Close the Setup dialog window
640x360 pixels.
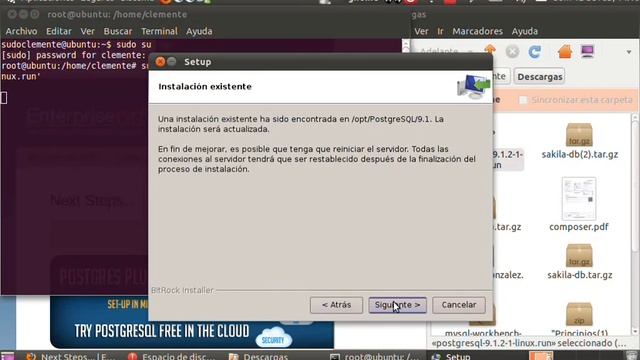tap(160, 62)
